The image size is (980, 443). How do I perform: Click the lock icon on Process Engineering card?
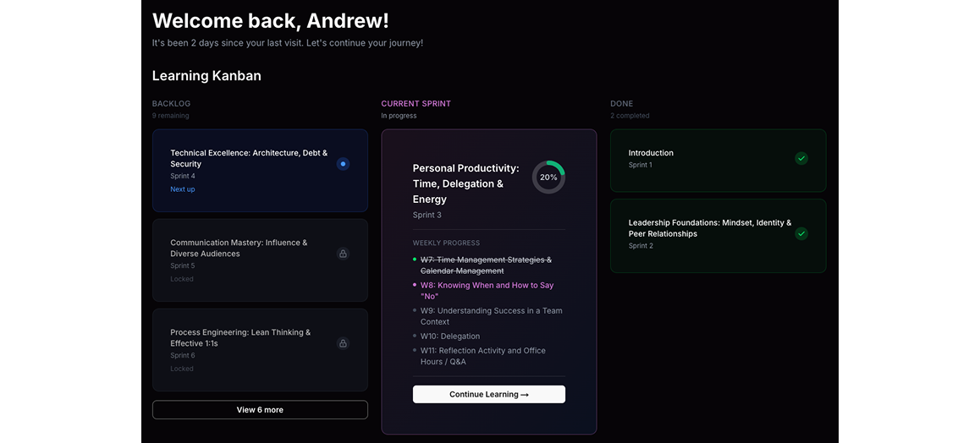tap(343, 343)
